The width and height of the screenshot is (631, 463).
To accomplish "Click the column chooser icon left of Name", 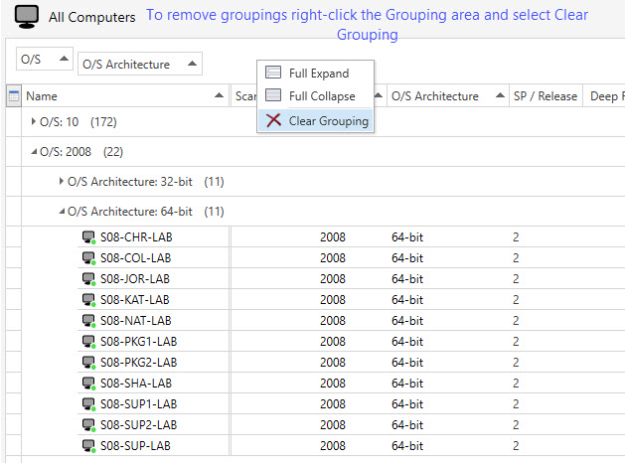I will point(14,96).
